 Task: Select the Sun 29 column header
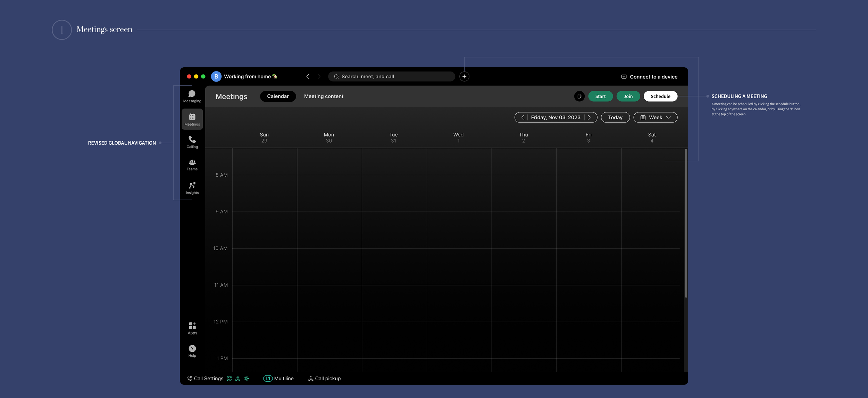point(264,137)
